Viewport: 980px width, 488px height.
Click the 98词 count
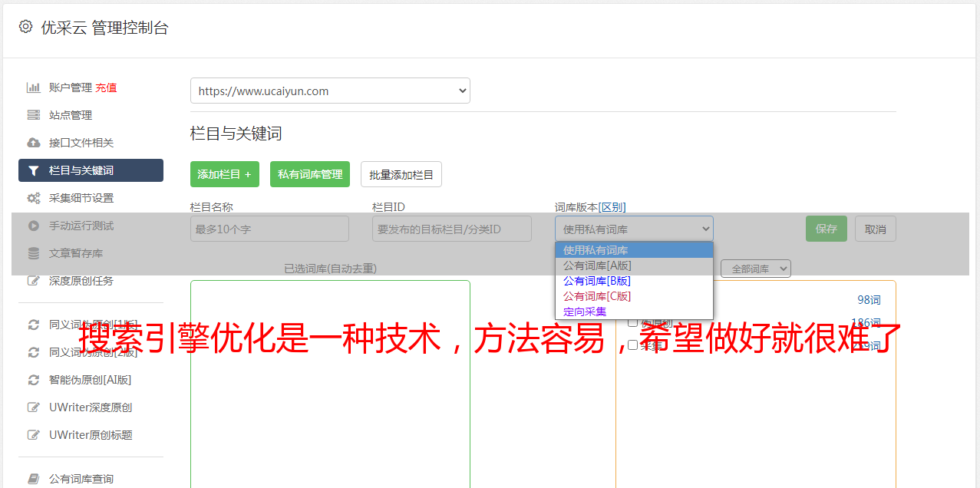coord(869,300)
